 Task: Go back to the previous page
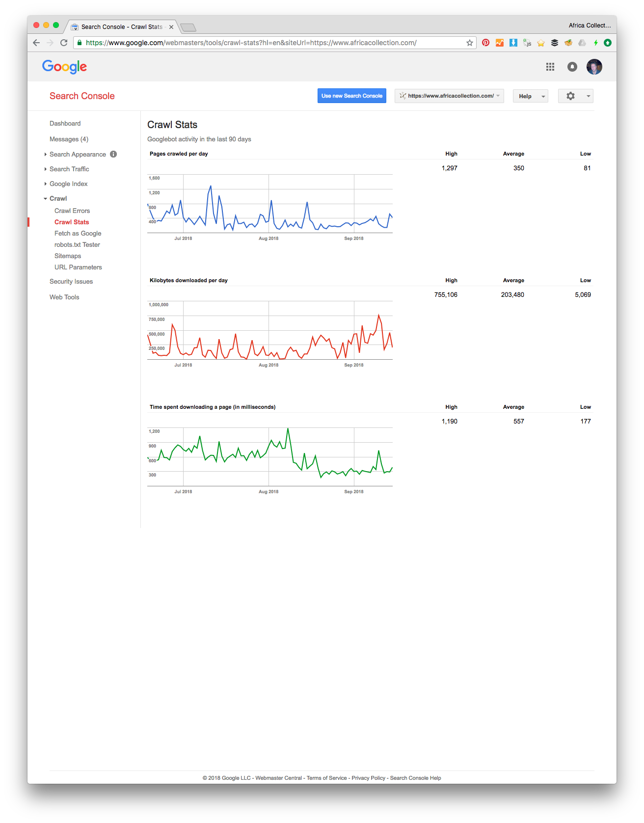click(x=36, y=43)
